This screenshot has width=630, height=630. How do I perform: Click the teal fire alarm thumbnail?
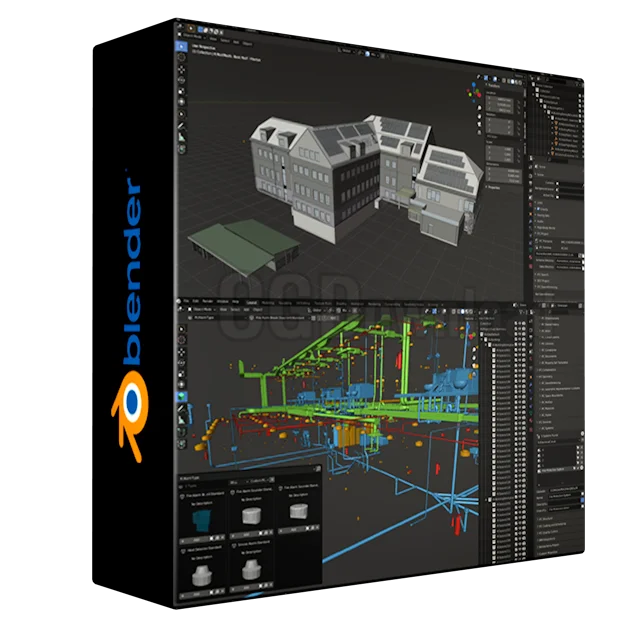(x=201, y=520)
